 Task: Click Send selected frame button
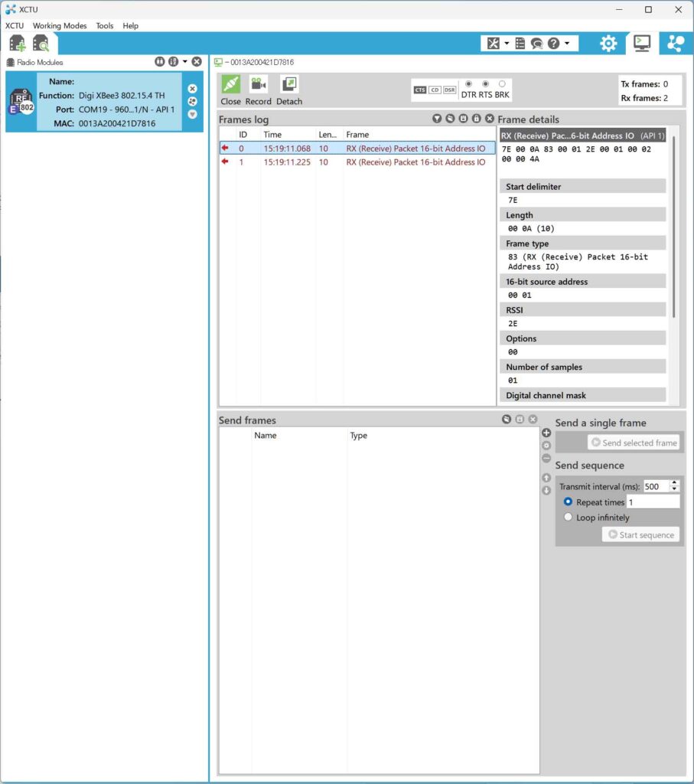634,443
